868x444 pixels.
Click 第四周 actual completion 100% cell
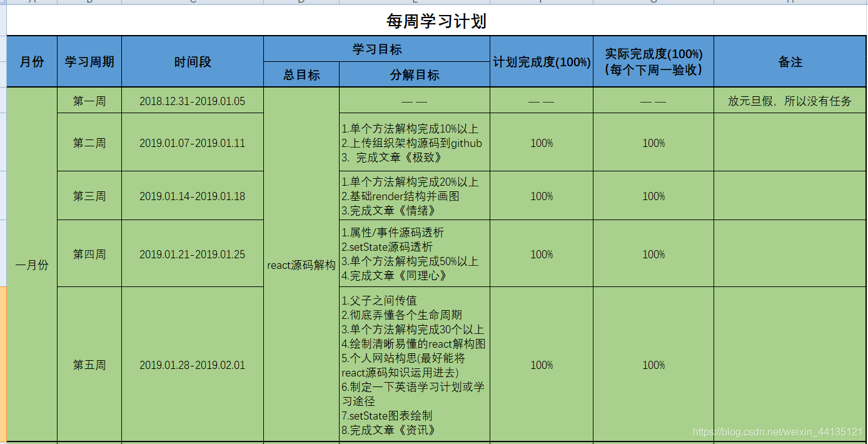coord(654,254)
